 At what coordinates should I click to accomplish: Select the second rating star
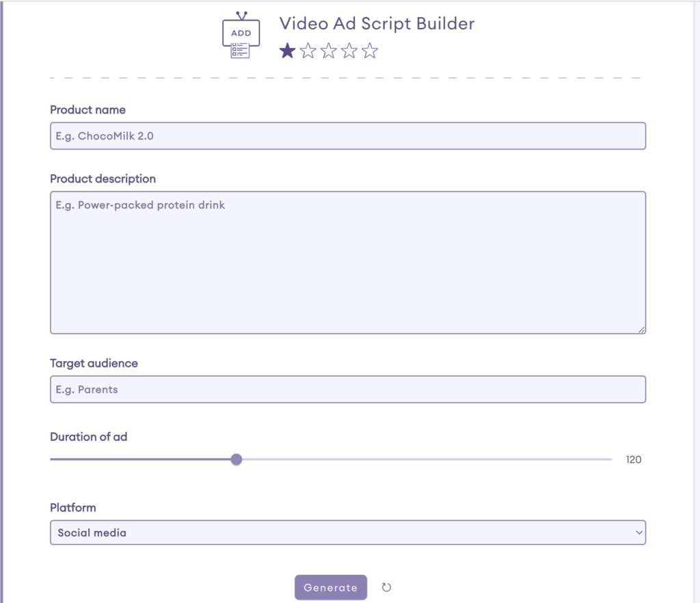coord(308,50)
